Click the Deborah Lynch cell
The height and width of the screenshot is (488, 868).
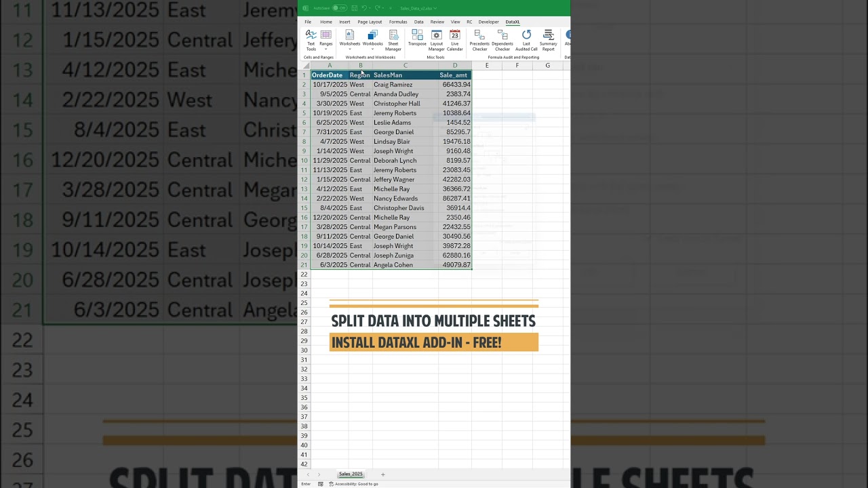(x=406, y=161)
